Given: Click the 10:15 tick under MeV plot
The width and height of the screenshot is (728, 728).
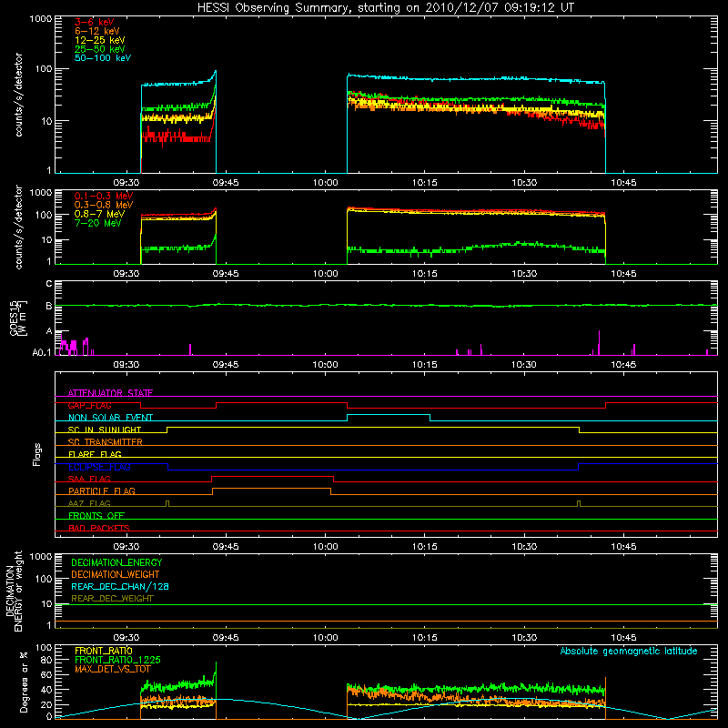Looking at the screenshot, I should (424, 274).
